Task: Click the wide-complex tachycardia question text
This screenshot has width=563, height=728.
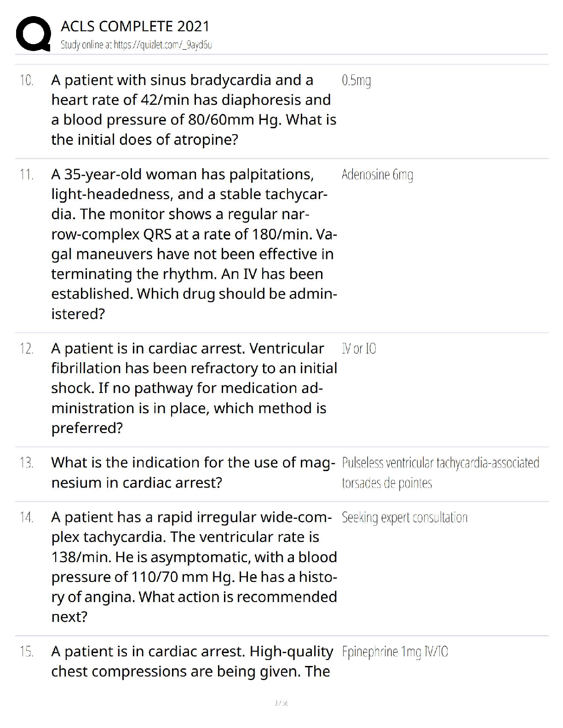Action: (x=193, y=567)
